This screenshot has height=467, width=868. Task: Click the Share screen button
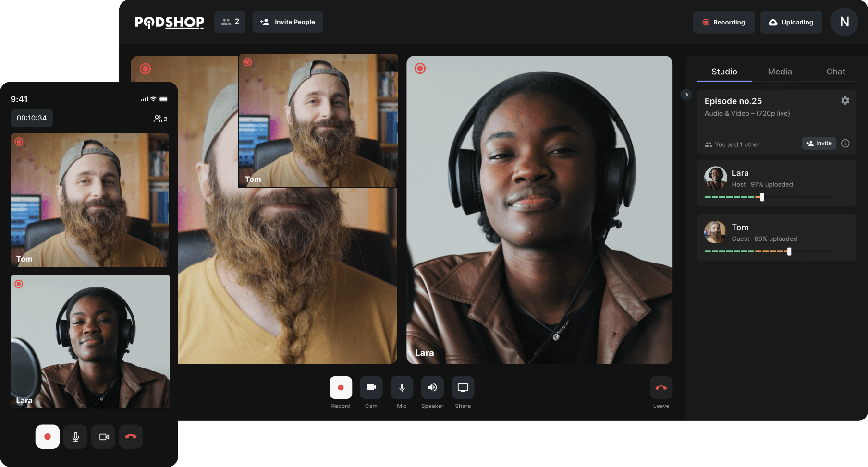point(463,387)
